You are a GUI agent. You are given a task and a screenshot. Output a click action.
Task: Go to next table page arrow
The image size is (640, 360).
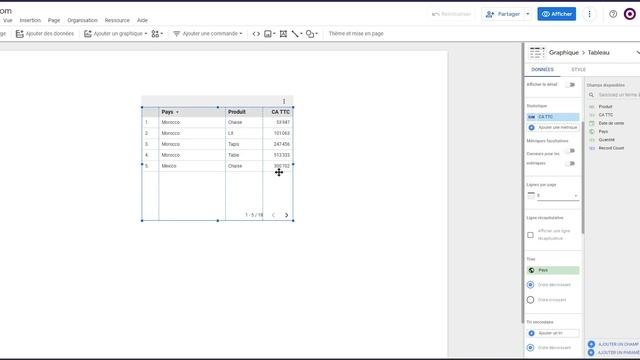[x=287, y=215]
